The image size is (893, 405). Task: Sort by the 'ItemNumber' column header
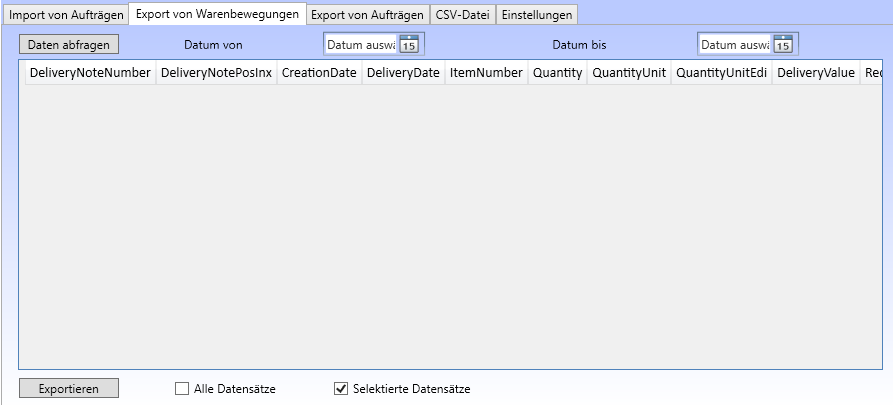pyautogui.click(x=486, y=73)
